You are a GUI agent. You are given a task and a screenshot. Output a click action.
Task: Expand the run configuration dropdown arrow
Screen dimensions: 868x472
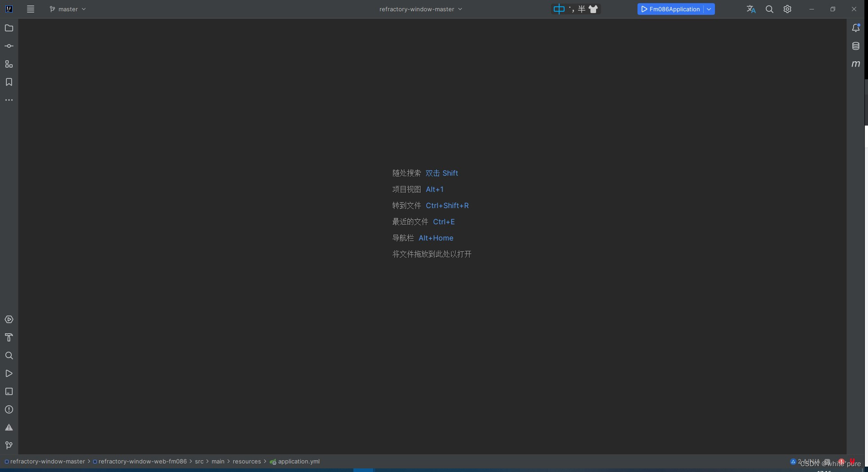[709, 9]
